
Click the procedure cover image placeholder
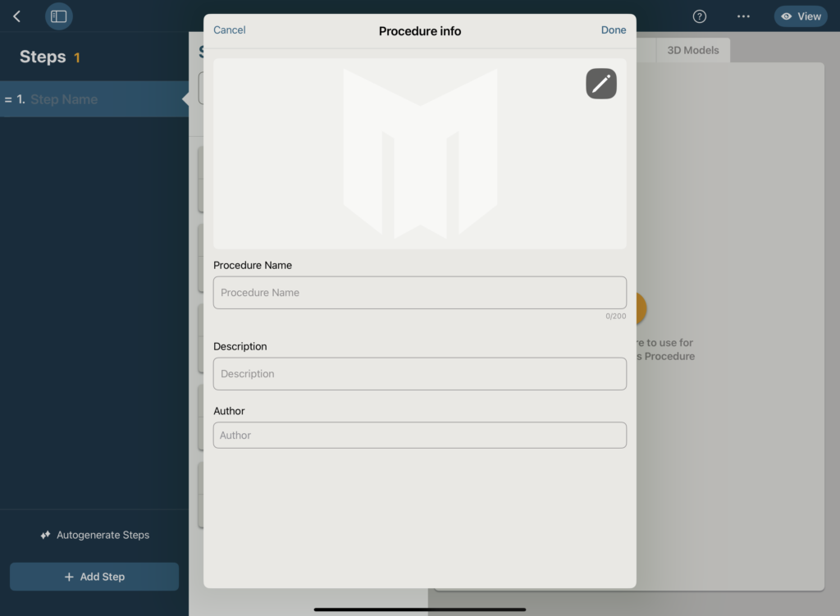(419, 153)
